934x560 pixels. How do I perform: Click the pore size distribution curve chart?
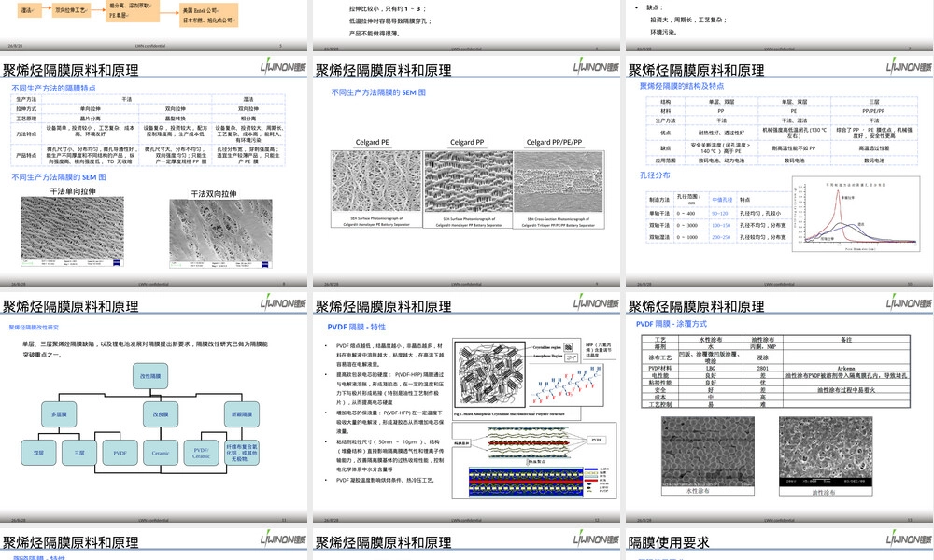coord(856,215)
